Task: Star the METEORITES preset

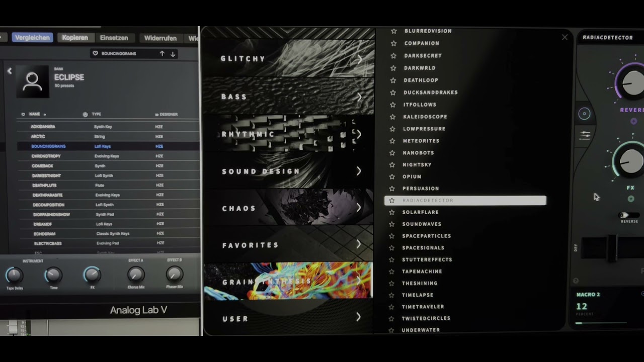Action: (x=393, y=141)
